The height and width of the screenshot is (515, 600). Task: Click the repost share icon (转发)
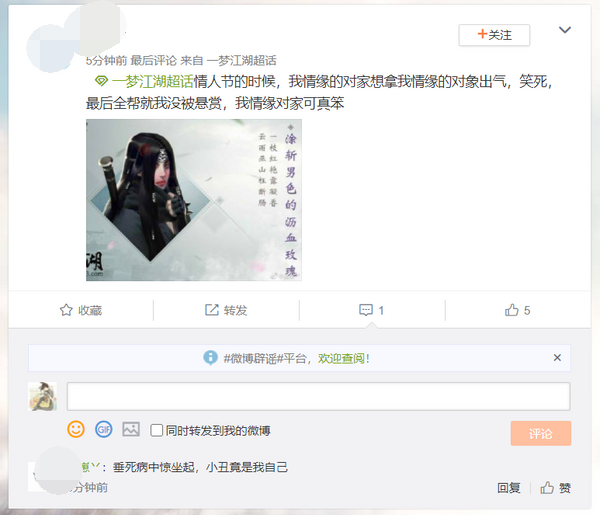(212, 310)
